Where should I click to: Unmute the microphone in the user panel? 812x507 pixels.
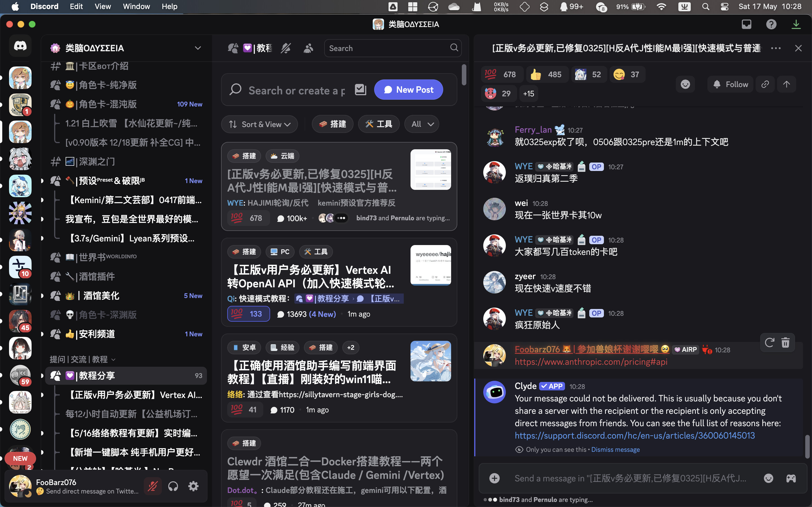[153, 486]
